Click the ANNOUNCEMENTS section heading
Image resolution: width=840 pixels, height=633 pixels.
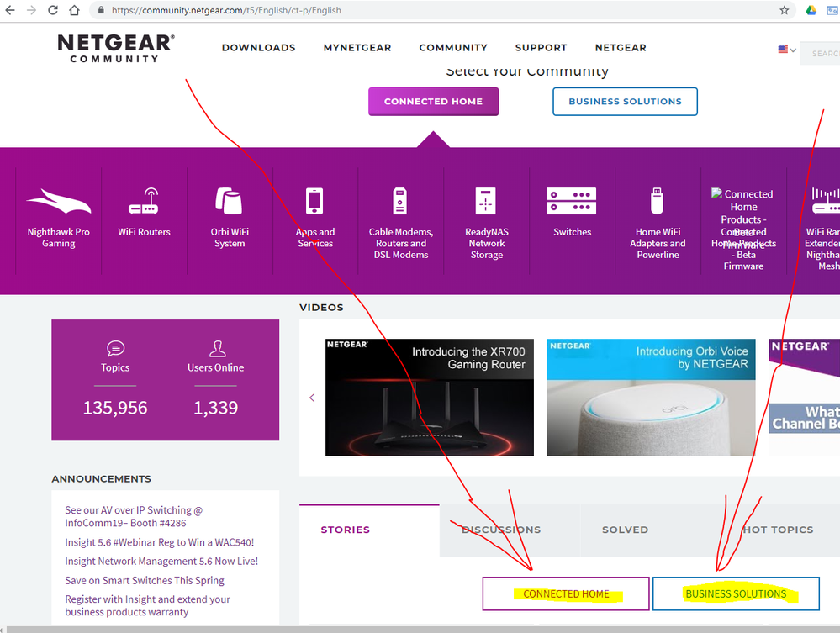click(x=101, y=479)
